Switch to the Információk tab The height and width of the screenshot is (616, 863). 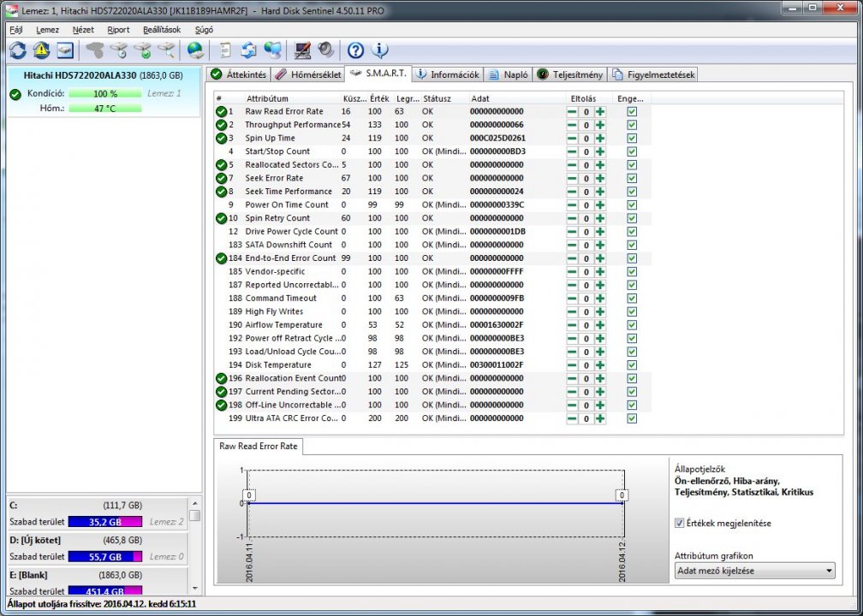(448, 74)
